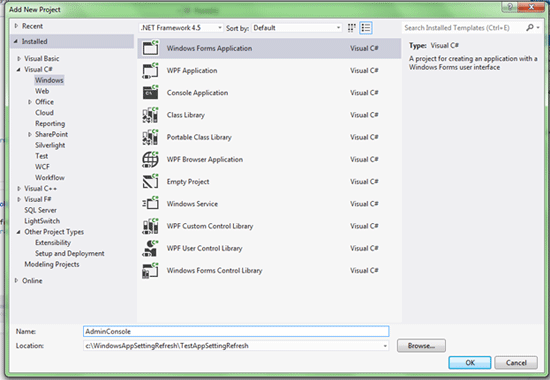Click the Windows Forms Control Library icon
This screenshot has width=550, height=380.
150,271
